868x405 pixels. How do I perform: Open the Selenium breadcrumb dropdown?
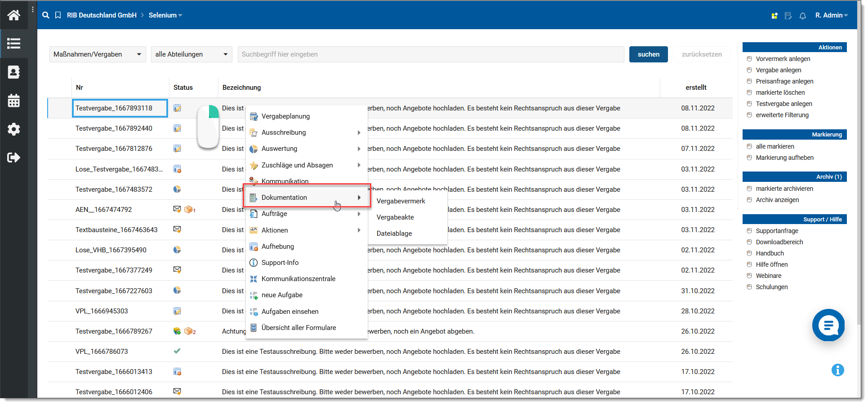pyautogui.click(x=165, y=15)
